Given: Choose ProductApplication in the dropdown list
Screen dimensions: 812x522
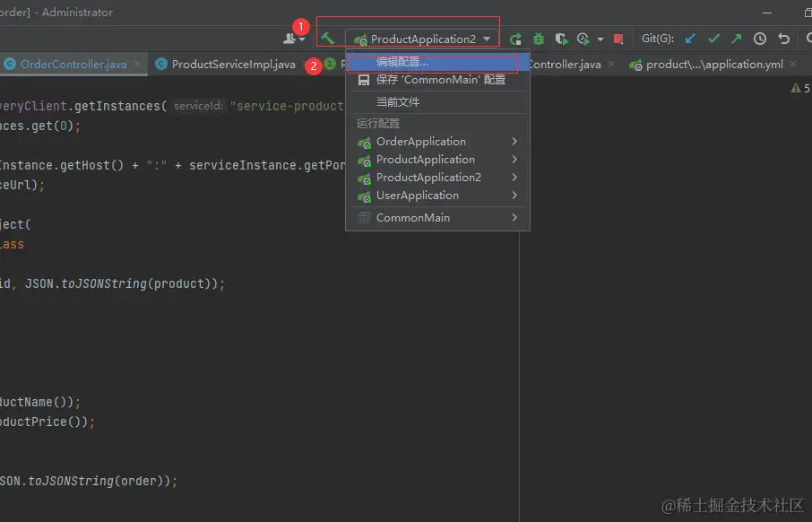Looking at the screenshot, I should point(437,160).
